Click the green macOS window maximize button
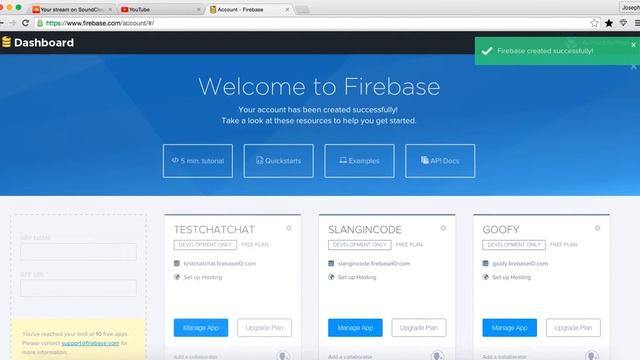Image resolution: width=640 pixels, height=360 pixels. pos(18,7)
